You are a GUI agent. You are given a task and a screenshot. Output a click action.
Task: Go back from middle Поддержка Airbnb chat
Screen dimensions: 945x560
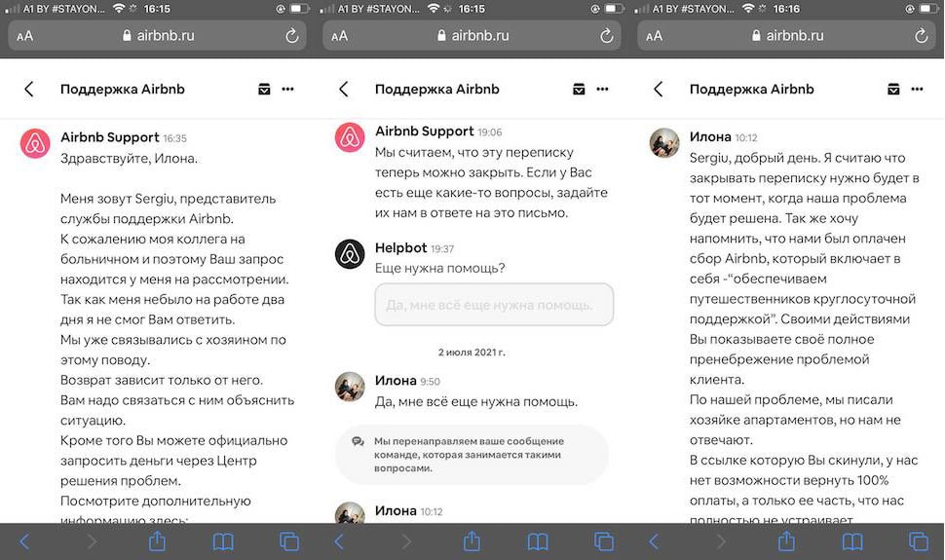point(344,90)
